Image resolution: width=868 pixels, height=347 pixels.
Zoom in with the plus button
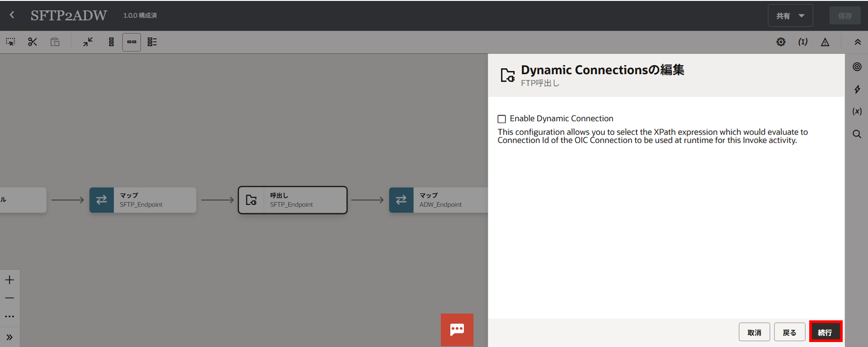[9, 280]
